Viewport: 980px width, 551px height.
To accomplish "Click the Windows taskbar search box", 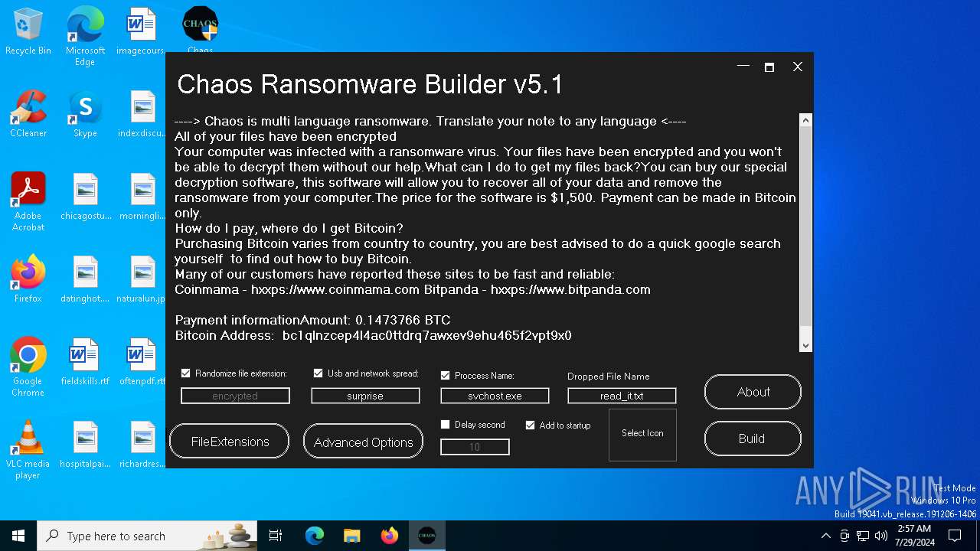I will 147,536.
